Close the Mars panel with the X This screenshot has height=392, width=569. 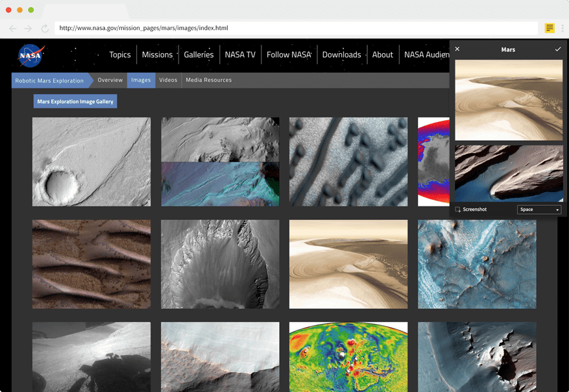[x=457, y=49]
